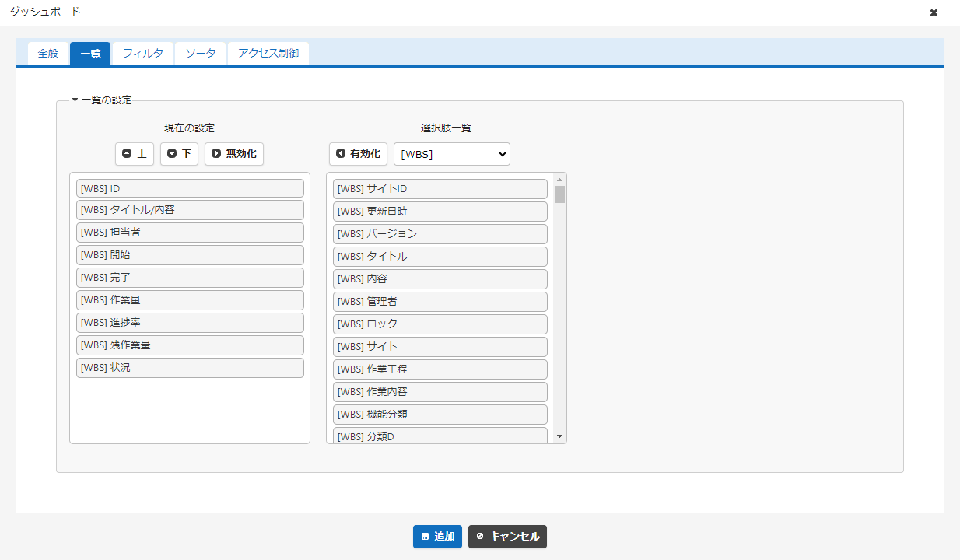
Task: Choose [WBS] タイトル from options list
Action: tap(440, 257)
